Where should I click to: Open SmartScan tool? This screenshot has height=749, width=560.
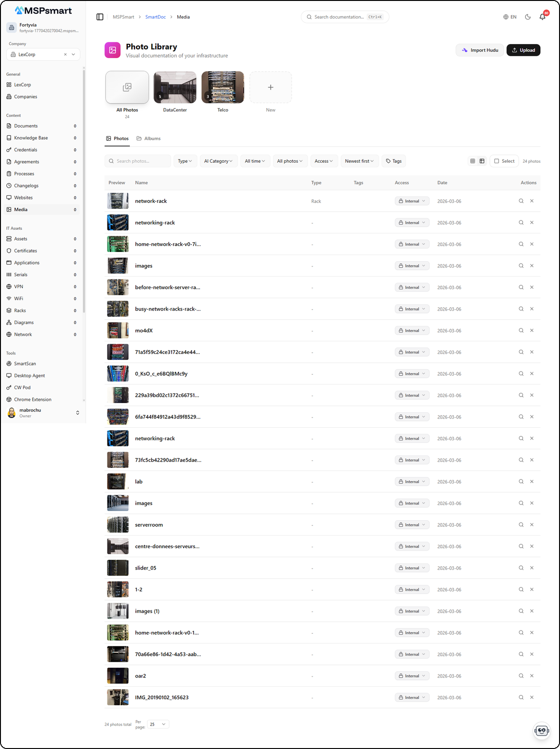click(x=42, y=364)
